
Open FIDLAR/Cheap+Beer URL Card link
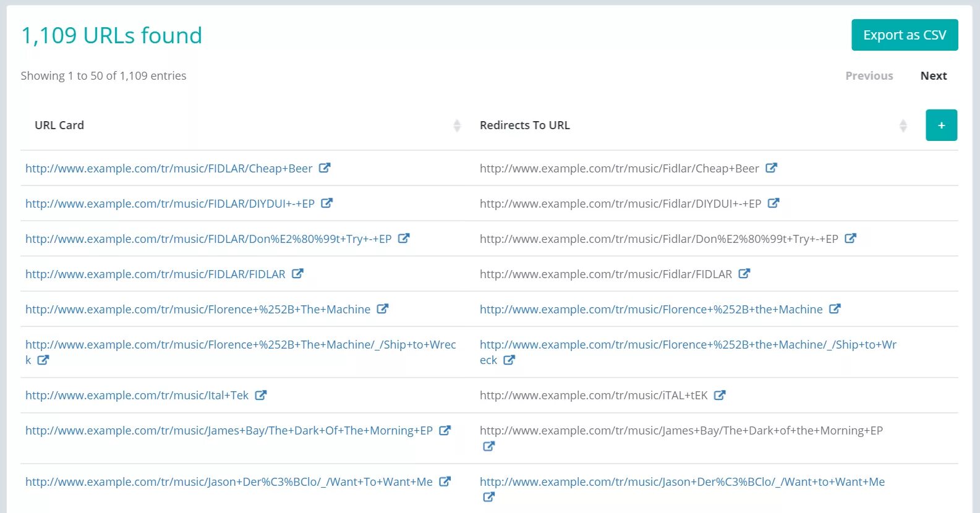169,169
